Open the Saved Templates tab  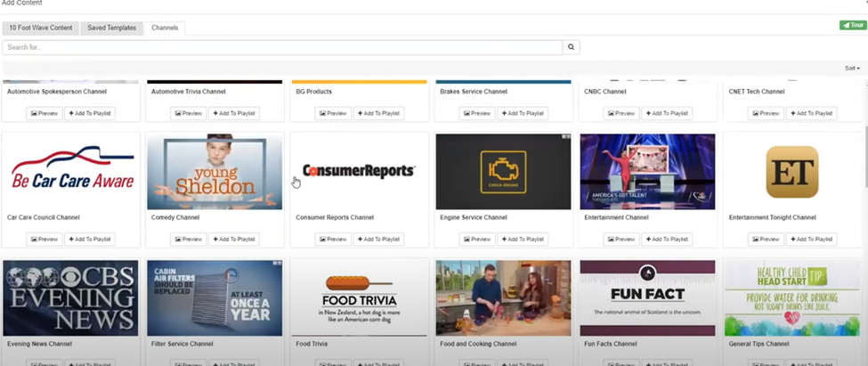(x=111, y=28)
